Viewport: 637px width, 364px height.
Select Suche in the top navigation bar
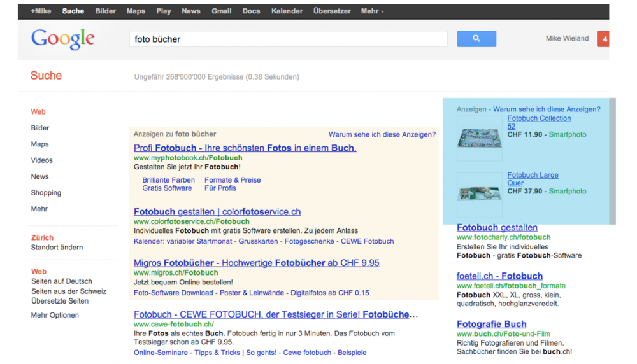(x=73, y=11)
